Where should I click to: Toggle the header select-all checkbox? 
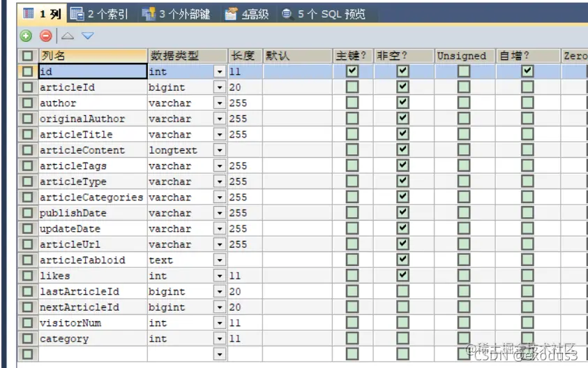(x=27, y=56)
